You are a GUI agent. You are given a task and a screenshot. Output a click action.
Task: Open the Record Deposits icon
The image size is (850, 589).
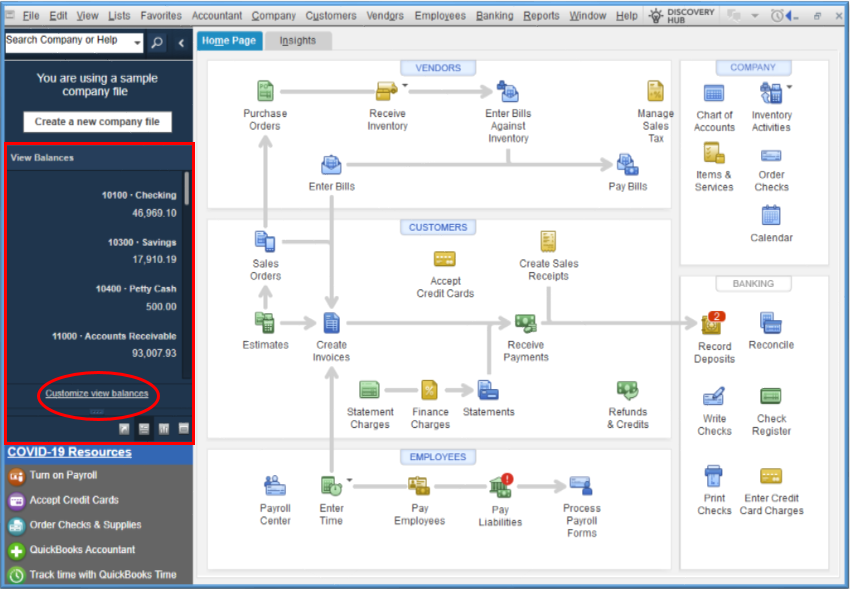click(712, 323)
